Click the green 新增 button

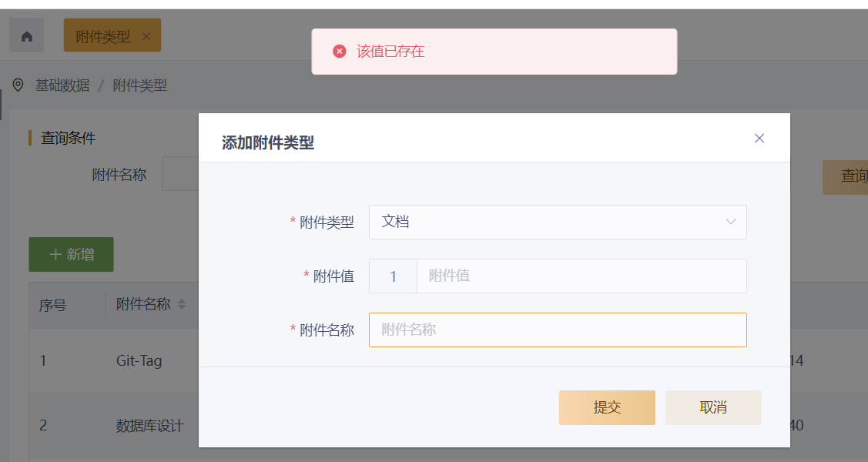71,255
